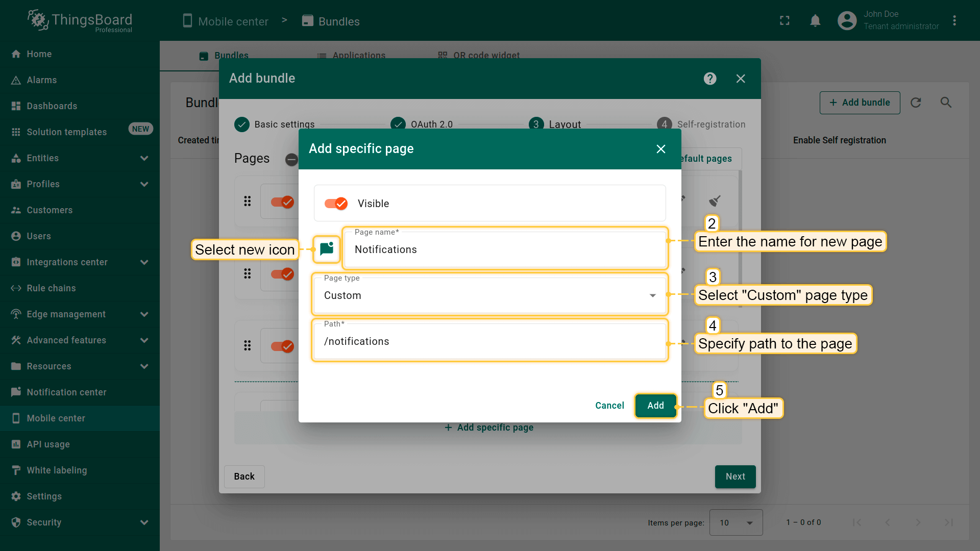This screenshot has height=551, width=980.
Task: Click Cancel in specific page dialog
Action: click(x=609, y=406)
